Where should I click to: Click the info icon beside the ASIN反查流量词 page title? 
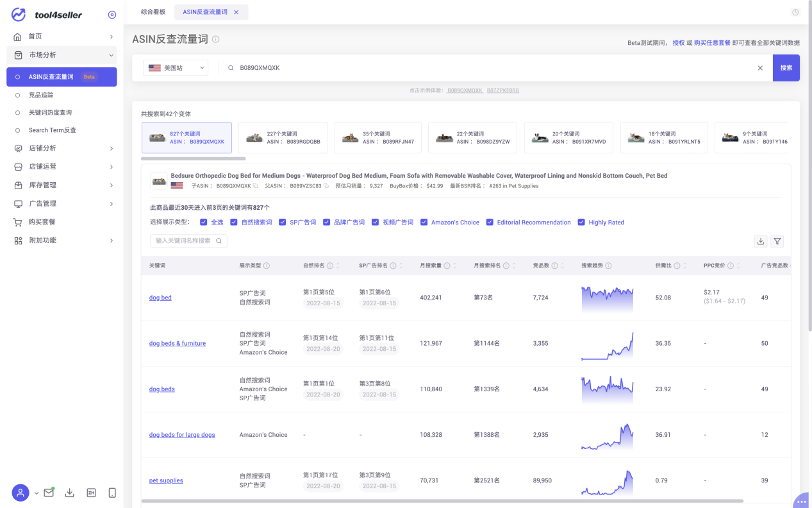(215, 39)
